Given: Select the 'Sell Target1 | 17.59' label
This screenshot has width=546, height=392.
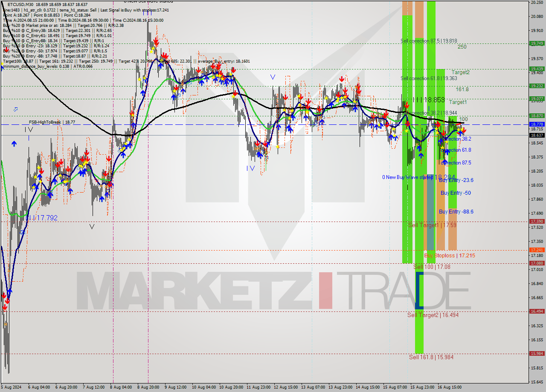Looking at the screenshot, I should [x=432, y=225].
